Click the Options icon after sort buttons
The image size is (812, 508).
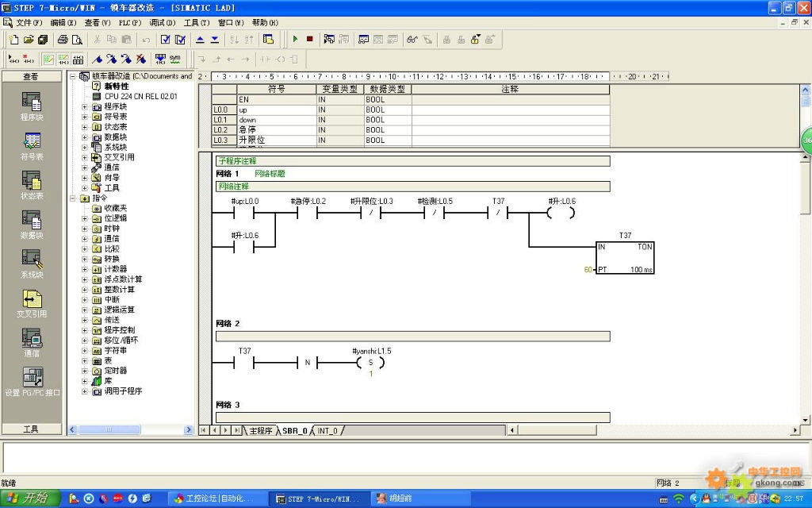click(x=268, y=40)
